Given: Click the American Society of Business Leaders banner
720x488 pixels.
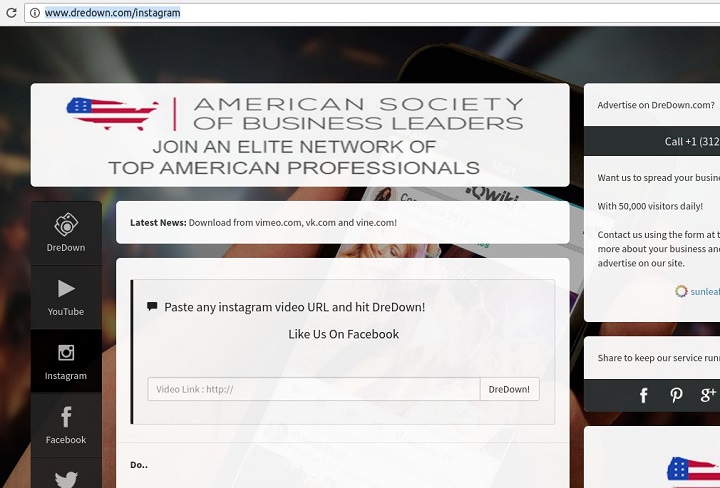Looking at the screenshot, I should (300, 135).
